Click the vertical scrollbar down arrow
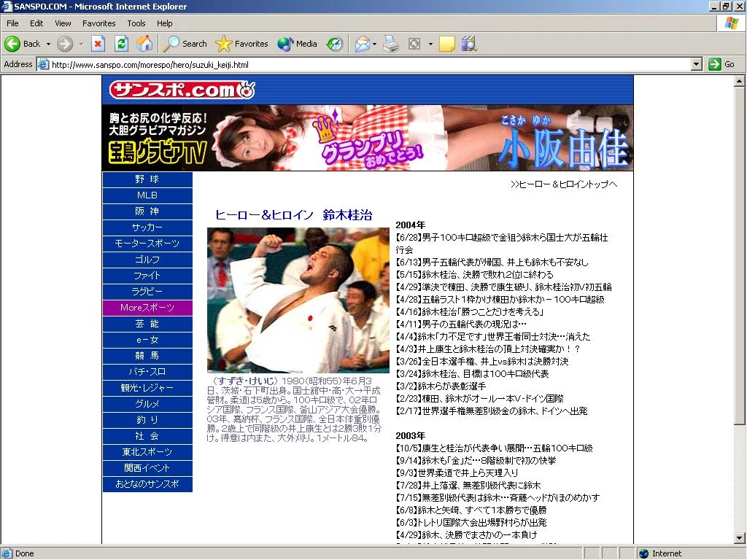Screen dimensions: 747x560 [x=740, y=539]
